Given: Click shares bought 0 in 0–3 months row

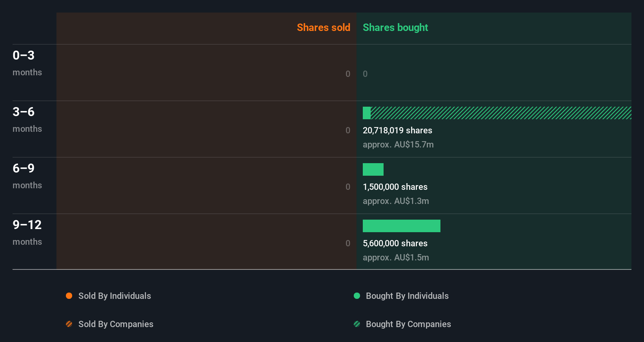Looking at the screenshot, I should tap(365, 74).
